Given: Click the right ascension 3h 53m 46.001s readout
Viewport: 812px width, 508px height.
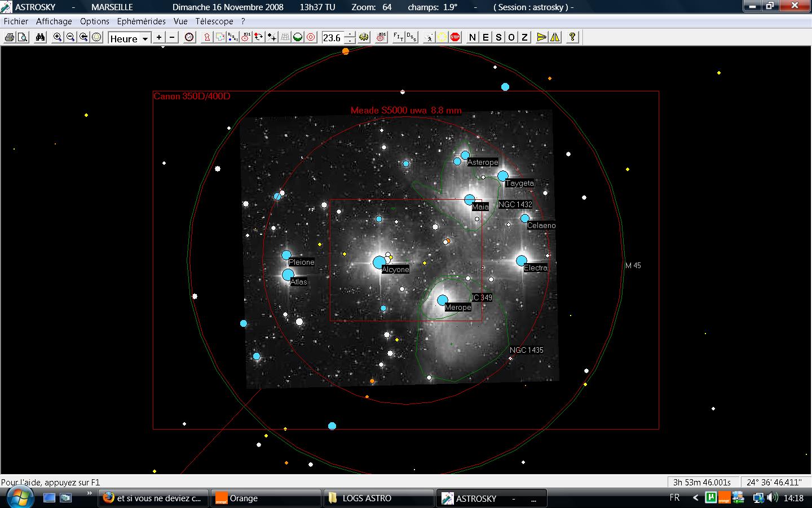Looking at the screenshot, I should [702, 482].
